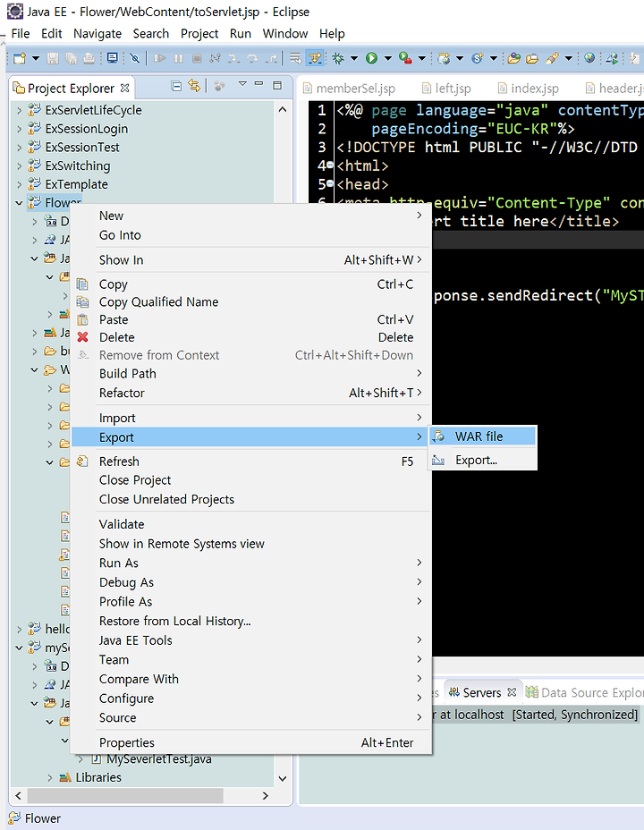This screenshot has width=644, height=830.
Task: Click Delete with the red X icon
Action: coord(250,337)
